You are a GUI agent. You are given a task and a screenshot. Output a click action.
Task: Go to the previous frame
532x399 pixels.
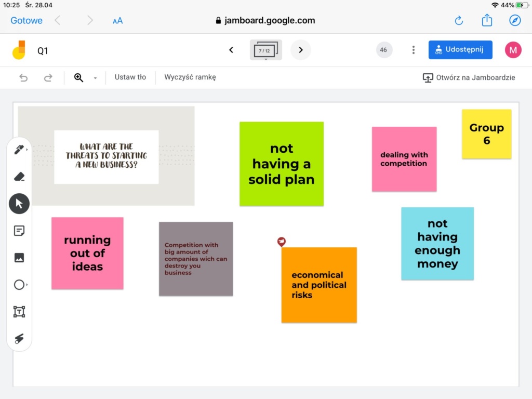[231, 50]
